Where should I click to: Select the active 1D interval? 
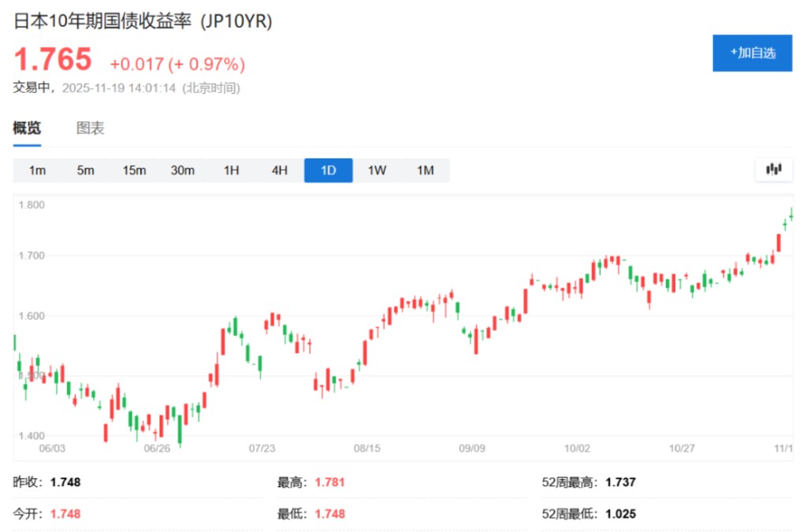click(328, 170)
